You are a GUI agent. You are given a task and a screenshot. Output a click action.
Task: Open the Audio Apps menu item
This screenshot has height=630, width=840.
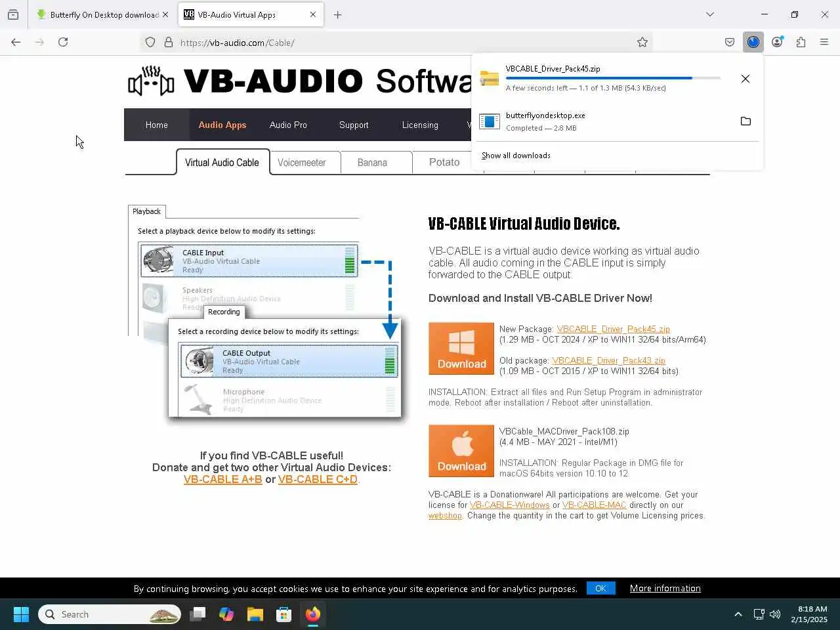coord(222,125)
